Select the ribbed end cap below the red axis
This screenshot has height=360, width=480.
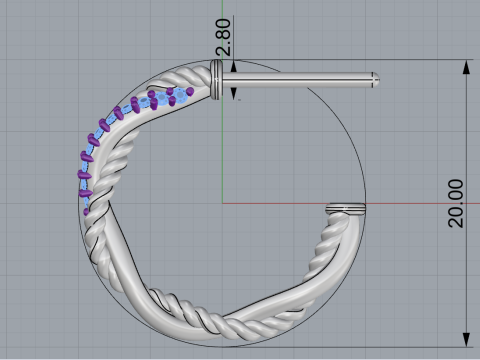point(345,209)
